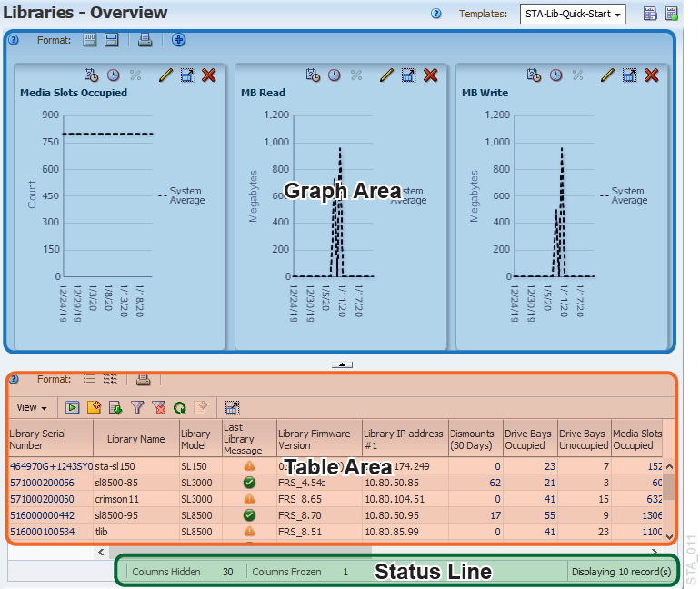Set date range for Media Slots Occupied graph
The width and height of the screenshot is (700, 589).
91,75
